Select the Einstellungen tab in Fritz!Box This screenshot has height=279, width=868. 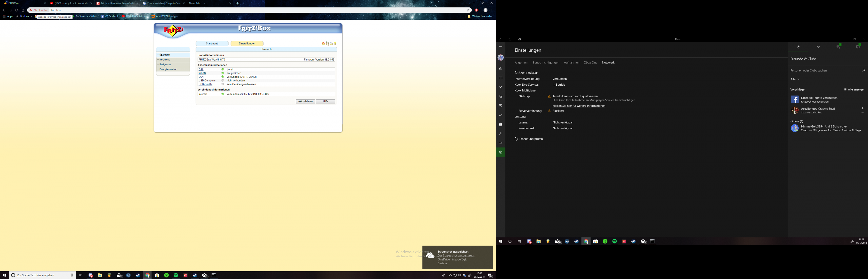[247, 43]
